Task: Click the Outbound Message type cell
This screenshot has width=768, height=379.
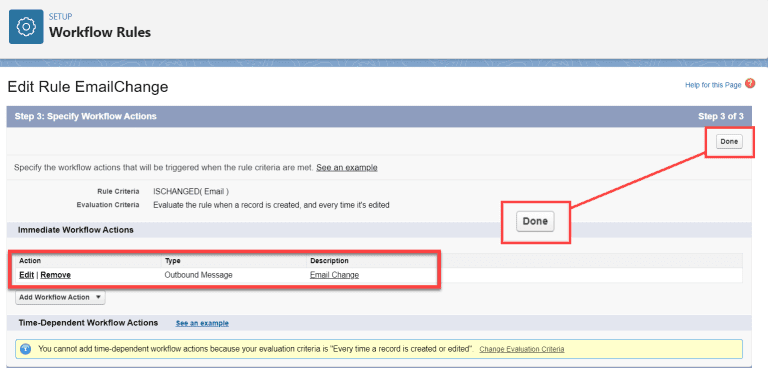Action: pos(198,275)
